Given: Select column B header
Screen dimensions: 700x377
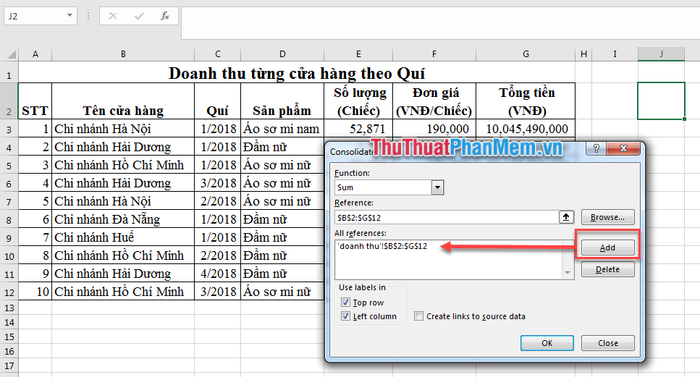Looking at the screenshot, I should [123, 54].
